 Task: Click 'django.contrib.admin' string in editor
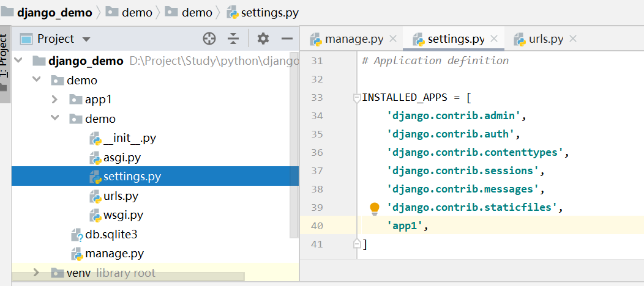tap(454, 116)
